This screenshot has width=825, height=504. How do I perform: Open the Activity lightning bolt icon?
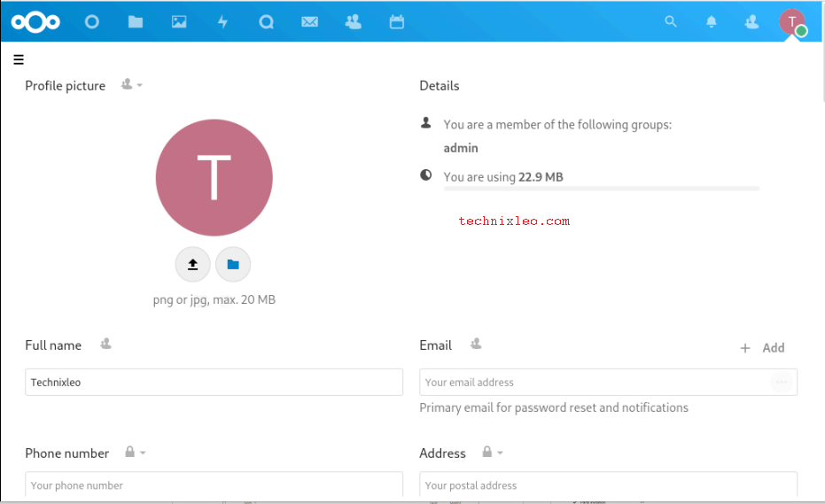(222, 22)
